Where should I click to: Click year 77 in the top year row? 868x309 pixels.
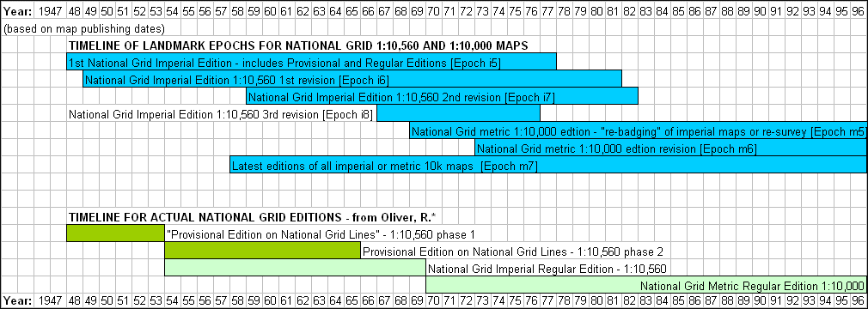[548, 10]
